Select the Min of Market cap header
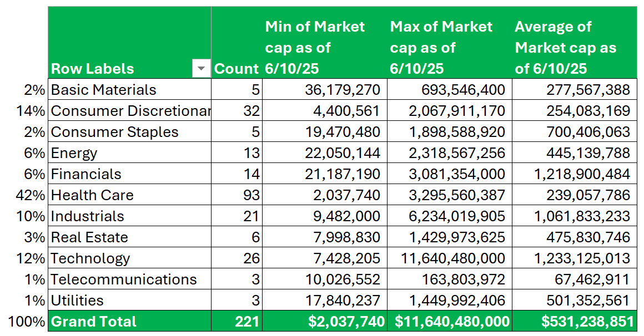644x336 pixels. coord(324,42)
